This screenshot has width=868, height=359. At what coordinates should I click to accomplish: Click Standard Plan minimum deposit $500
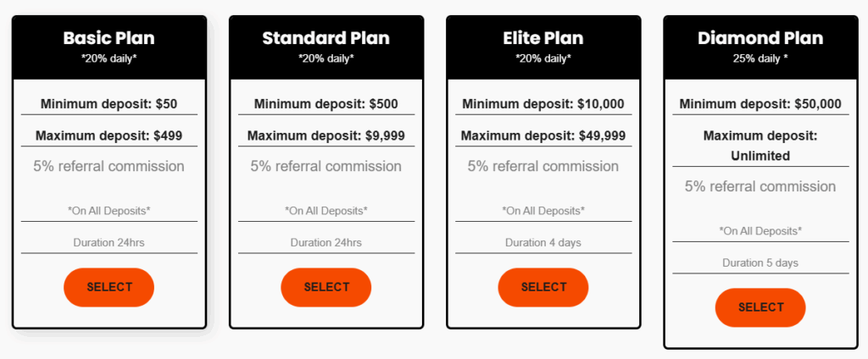326,104
